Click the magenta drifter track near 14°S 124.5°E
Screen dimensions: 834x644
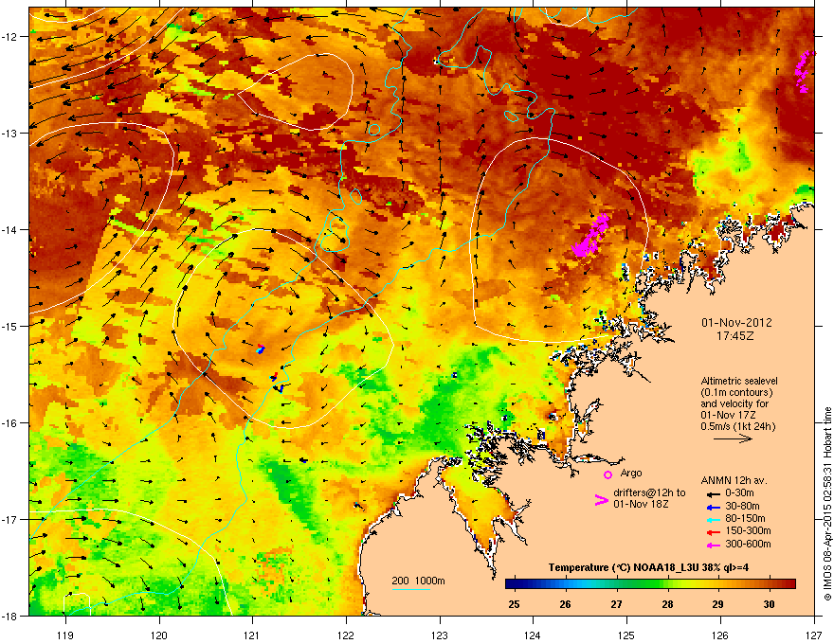point(590,235)
